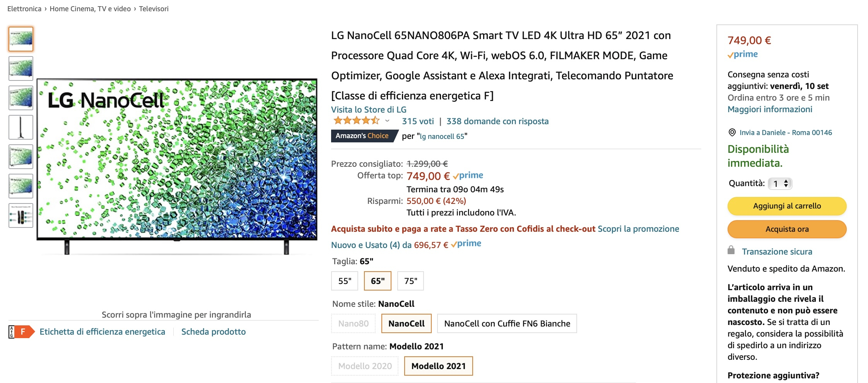
Task: Select the 55" size option
Action: coord(344,281)
